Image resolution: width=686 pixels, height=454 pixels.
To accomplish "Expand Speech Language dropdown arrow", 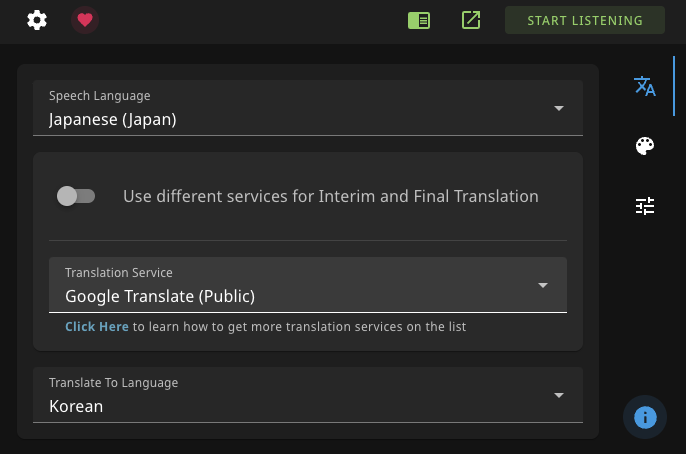I will 559,108.
